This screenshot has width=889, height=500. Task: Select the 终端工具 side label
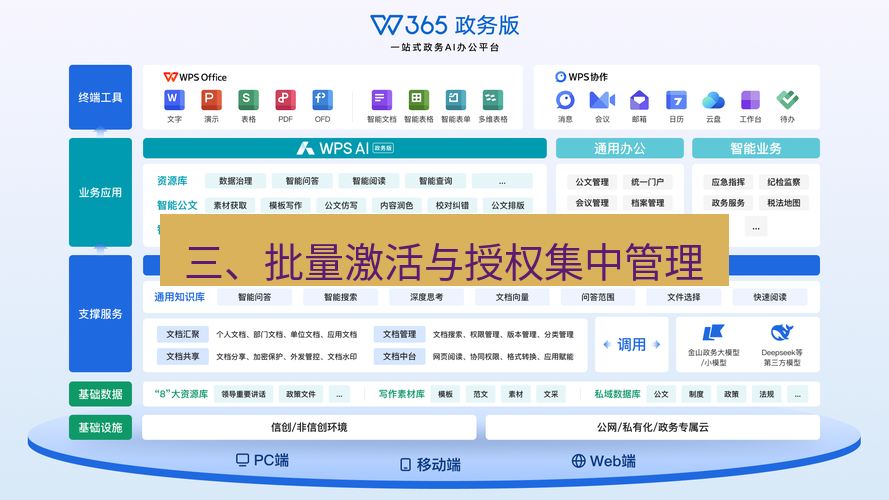(100, 98)
